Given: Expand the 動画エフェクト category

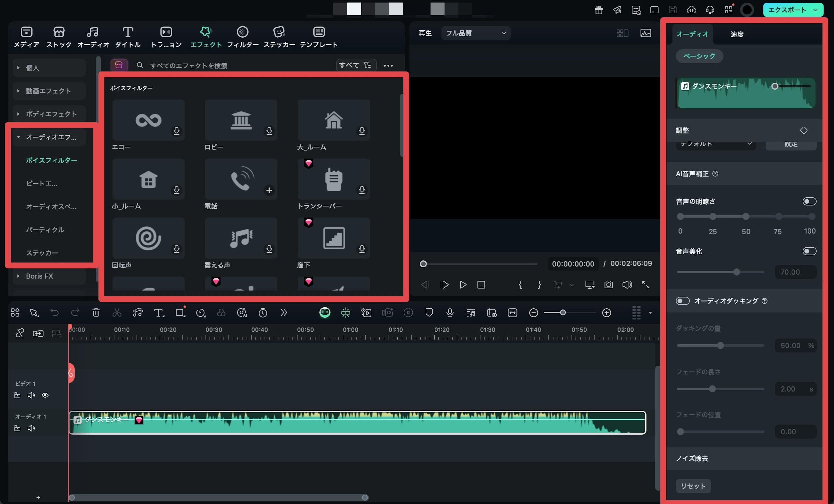Looking at the screenshot, I should (49, 91).
